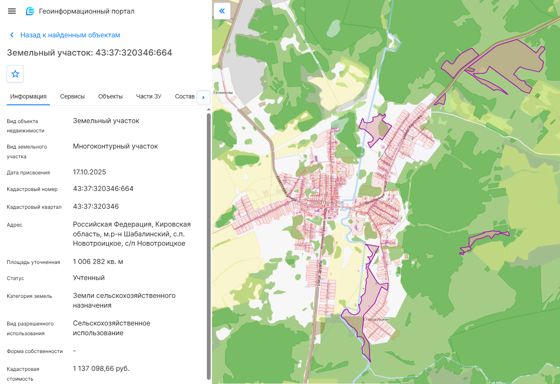Click Кадастровый номер value 43:37:320346:664
Viewport: 560px width, 384px height.
click(x=103, y=189)
